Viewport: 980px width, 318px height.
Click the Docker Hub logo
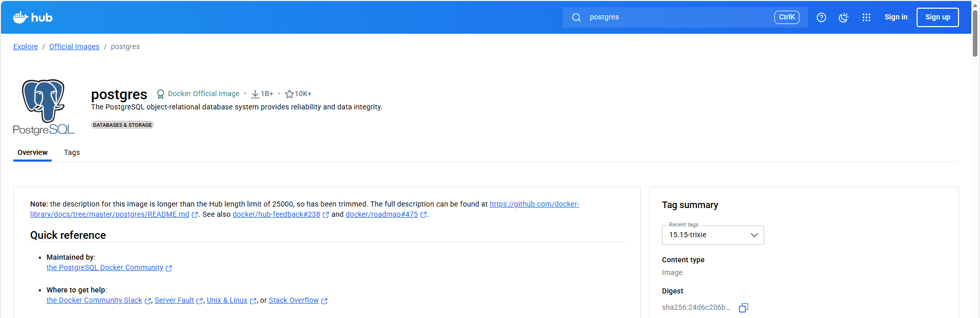(33, 17)
